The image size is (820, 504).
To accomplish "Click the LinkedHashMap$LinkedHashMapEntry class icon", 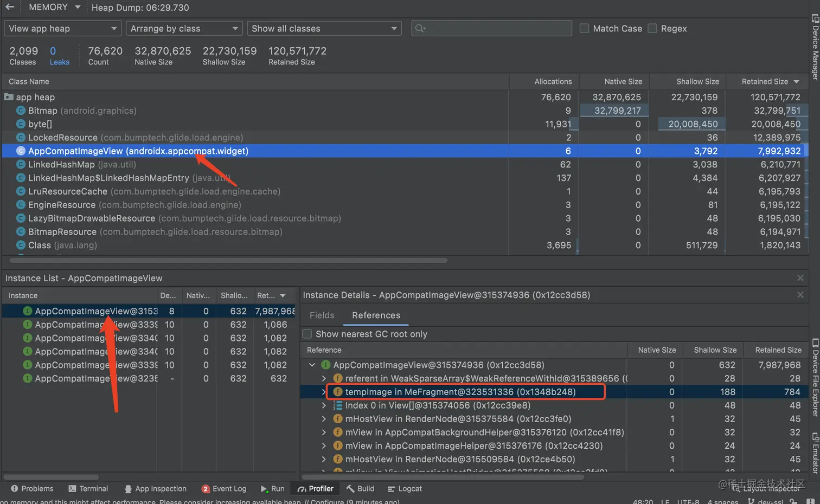I will click(21, 178).
